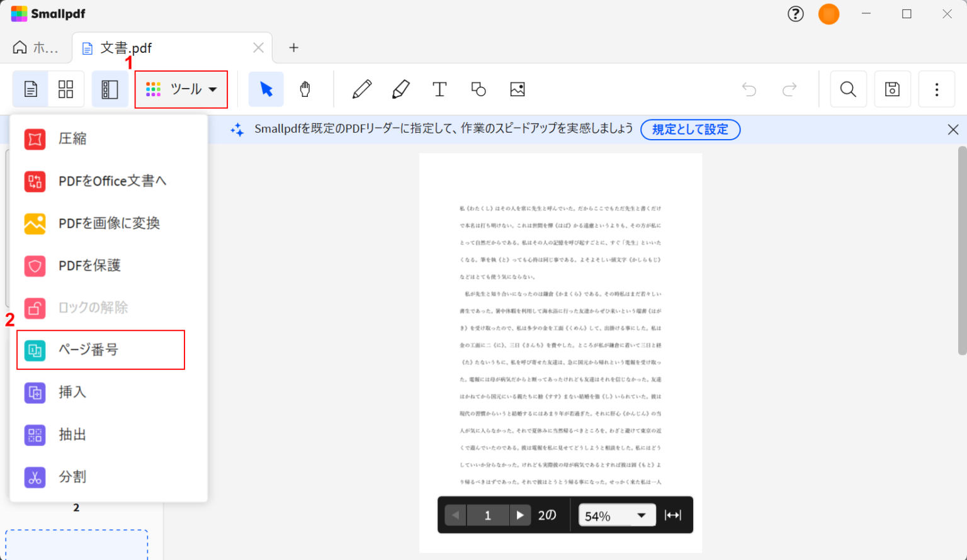Save the PDF document
Viewport: 967px width, 560px height.
point(892,89)
